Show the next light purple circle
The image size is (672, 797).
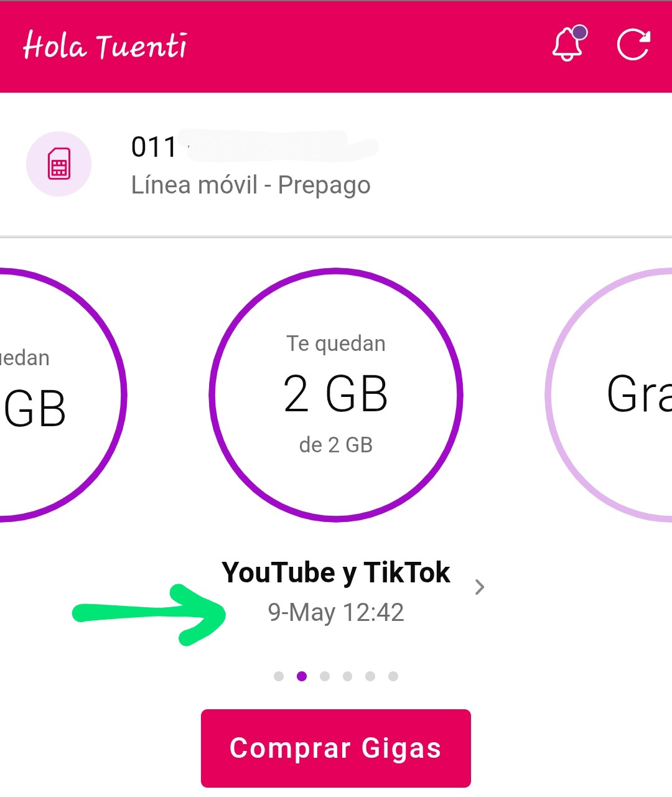click(x=610, y=395)
